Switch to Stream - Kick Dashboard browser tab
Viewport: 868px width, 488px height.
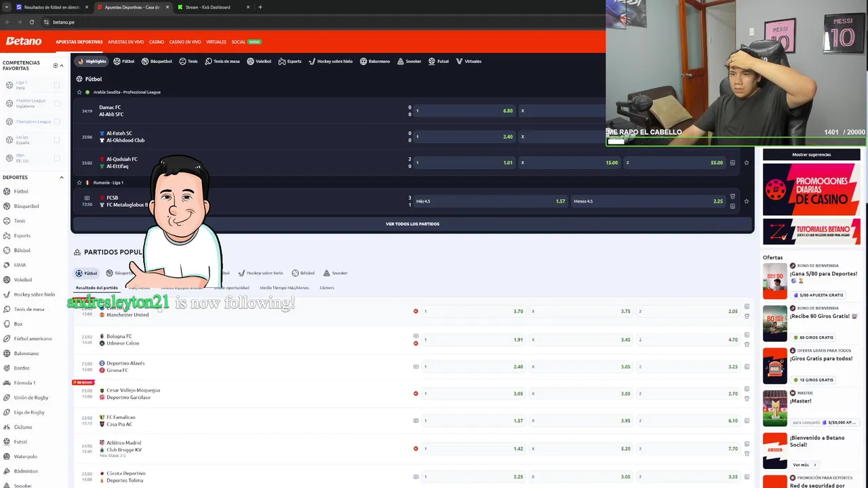pos(213,7)
